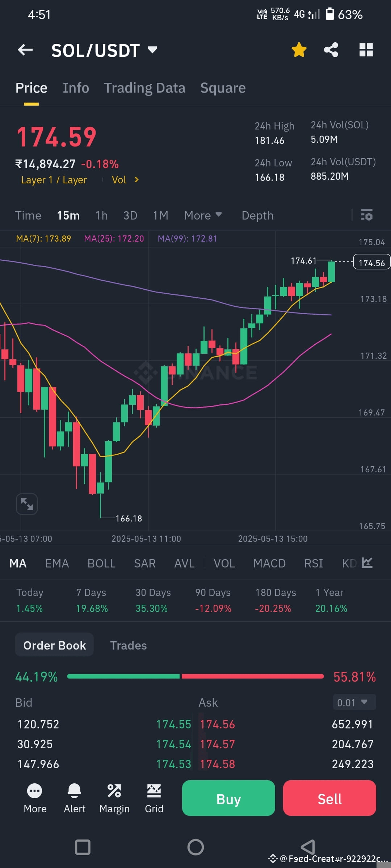This screenshot has height=868, width=391.
Task: Select the 1h chart interval
Action: [101, 215]
